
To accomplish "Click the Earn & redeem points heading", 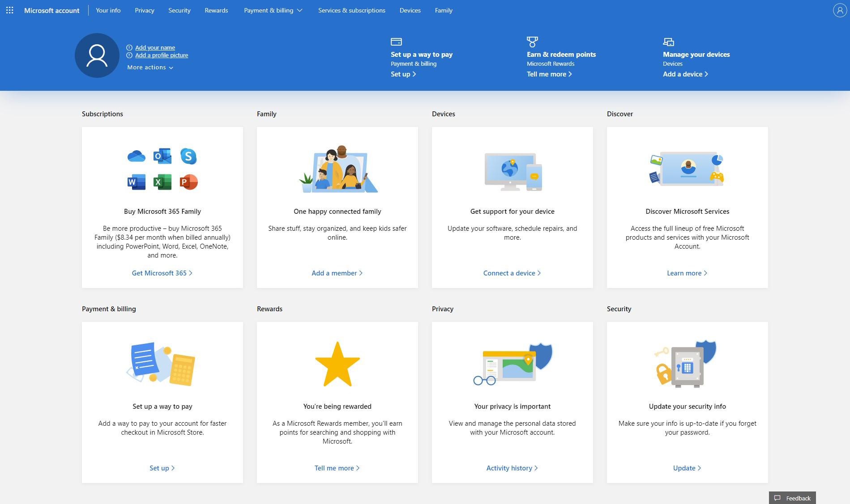I will pyautogui.click(x=561, y=55).
